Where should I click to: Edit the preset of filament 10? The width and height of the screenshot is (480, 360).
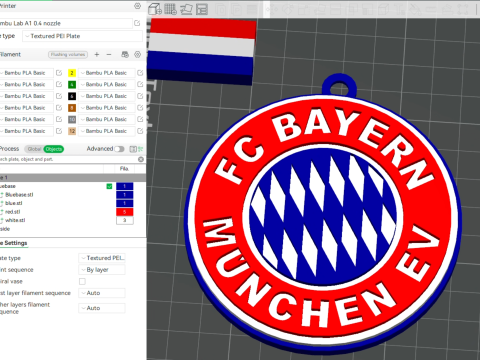(140, 119)
